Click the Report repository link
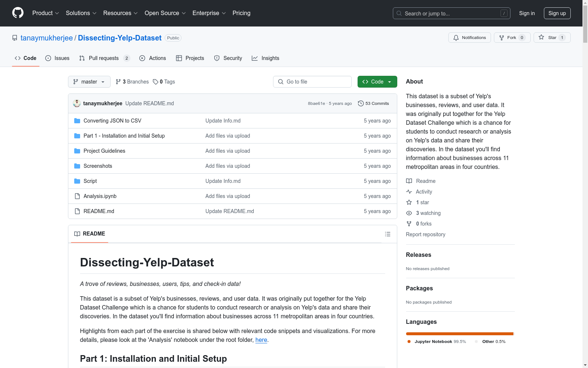The width and height of the screenshot is (588, 368). point(426,234)
